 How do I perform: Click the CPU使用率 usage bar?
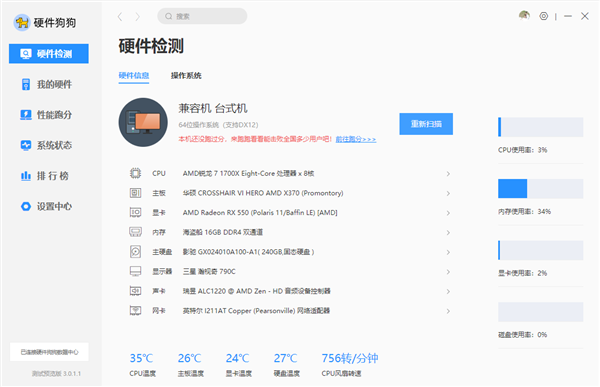tap(541, 127)
